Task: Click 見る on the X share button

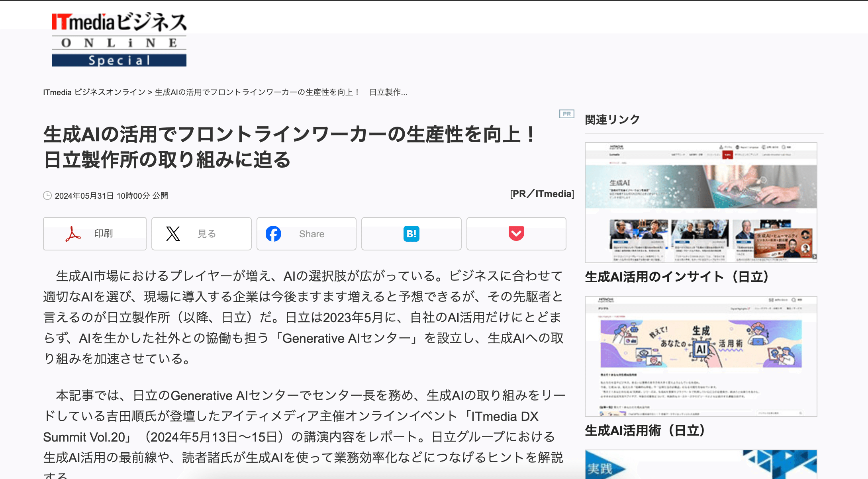Action: coord(207,234)
